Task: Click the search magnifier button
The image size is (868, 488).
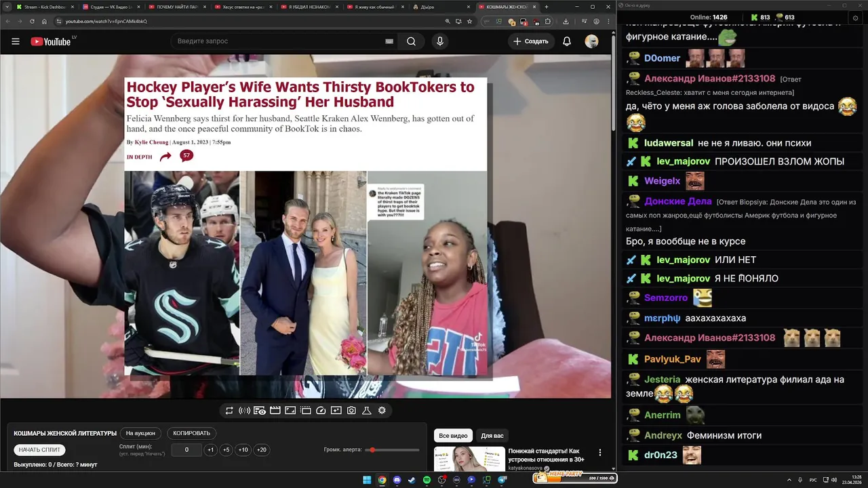Action: (411, 41)
